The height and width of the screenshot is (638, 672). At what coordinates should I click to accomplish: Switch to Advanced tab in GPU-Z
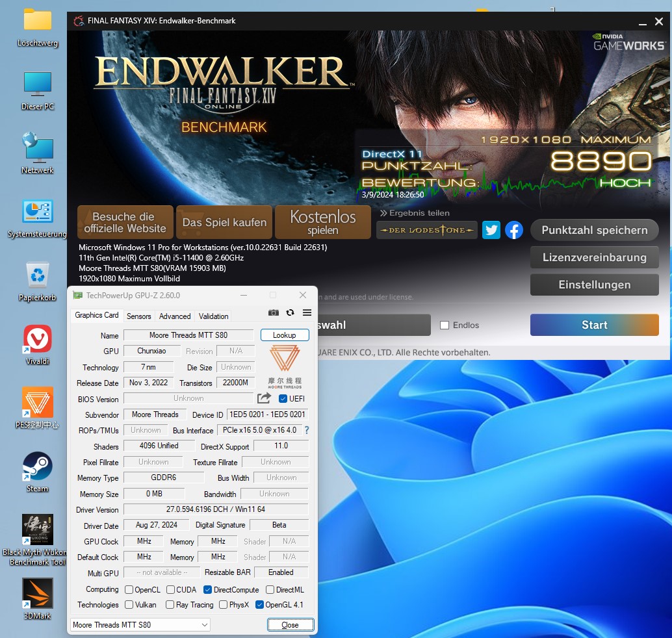[175, 316]
